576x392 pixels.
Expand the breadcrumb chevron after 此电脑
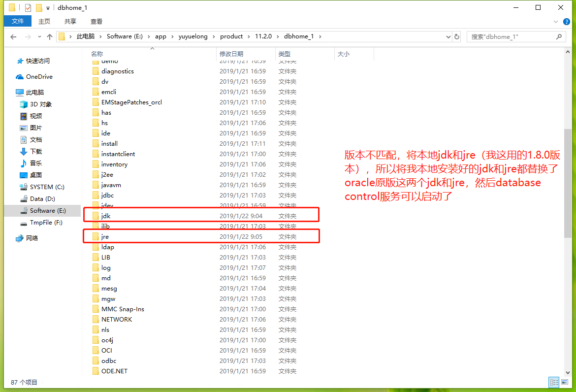coord(100,36)
